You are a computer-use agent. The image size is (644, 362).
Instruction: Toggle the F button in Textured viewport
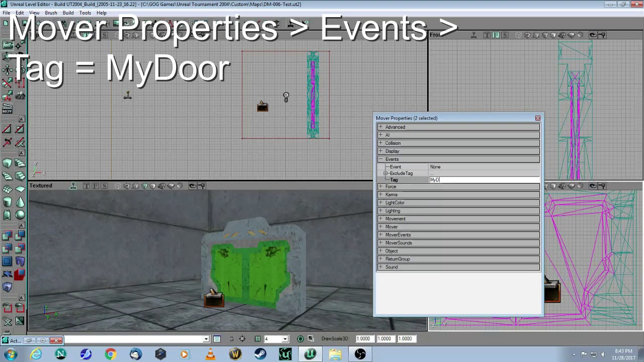[96, 186]
